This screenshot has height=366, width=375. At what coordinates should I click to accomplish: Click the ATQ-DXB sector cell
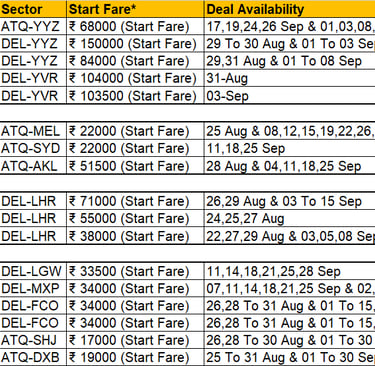[33, 357]
